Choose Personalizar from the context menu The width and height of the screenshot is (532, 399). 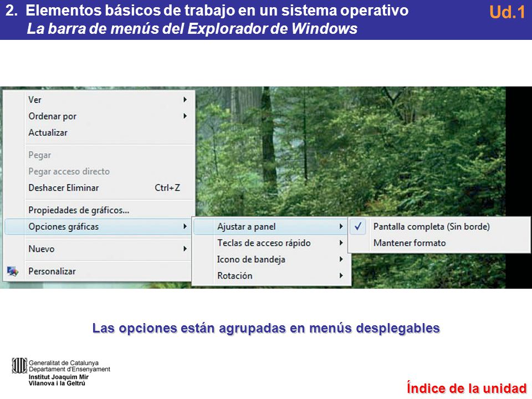(99, 271)
